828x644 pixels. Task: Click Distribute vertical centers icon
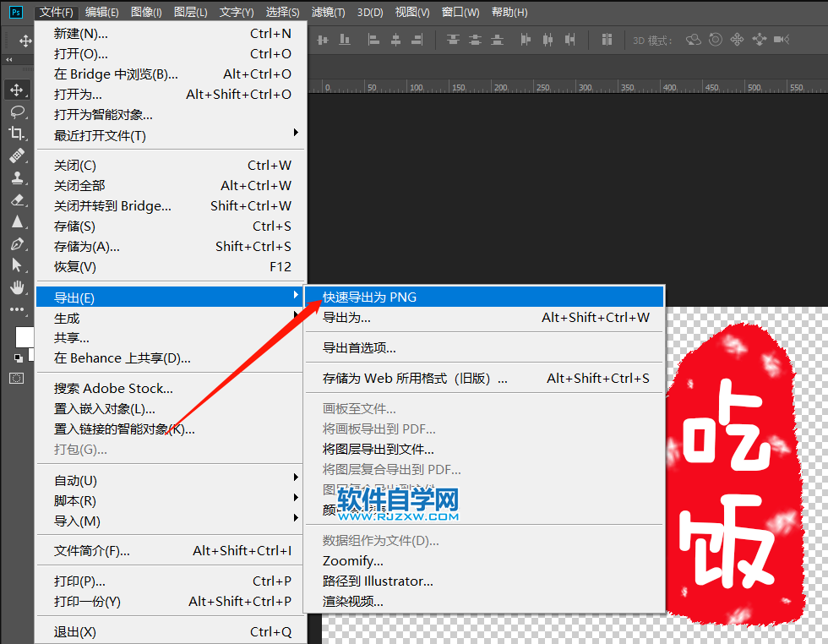pyautogui.click(x=475, y=40)
